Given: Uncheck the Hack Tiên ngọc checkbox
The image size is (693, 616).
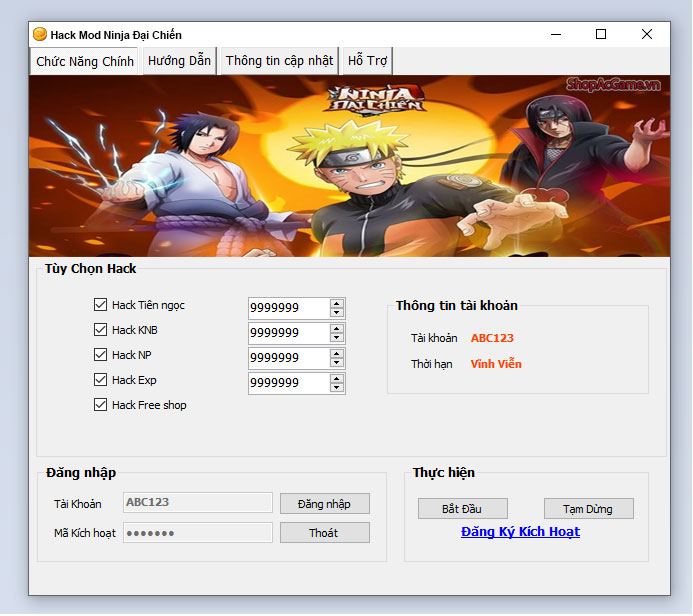Looking at the screenshot, I should click(100, 304).
